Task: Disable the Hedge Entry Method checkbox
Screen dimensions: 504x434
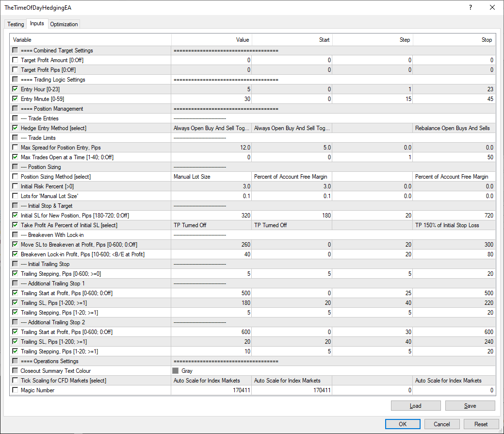Action: click(x=16, y=128)
